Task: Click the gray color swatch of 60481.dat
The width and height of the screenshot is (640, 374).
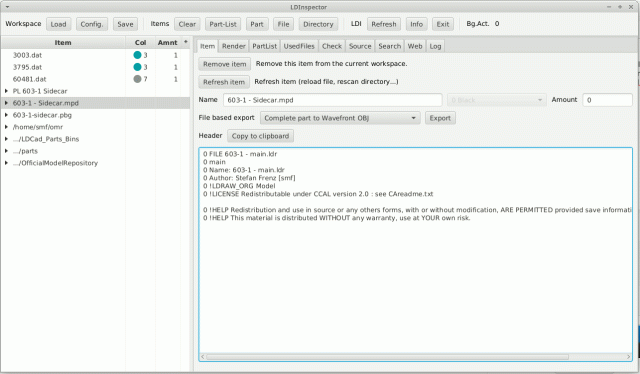Action: [x=137, y=79]
